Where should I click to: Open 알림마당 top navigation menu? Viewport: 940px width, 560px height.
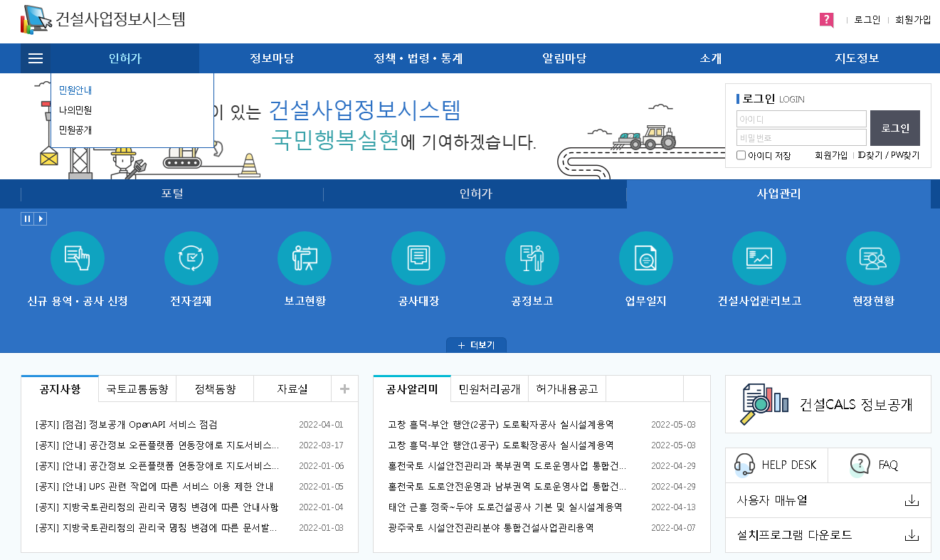coord(564,58)
